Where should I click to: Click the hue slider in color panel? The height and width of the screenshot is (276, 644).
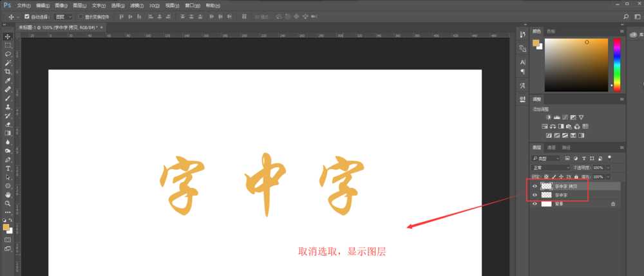tap(616, 64)
